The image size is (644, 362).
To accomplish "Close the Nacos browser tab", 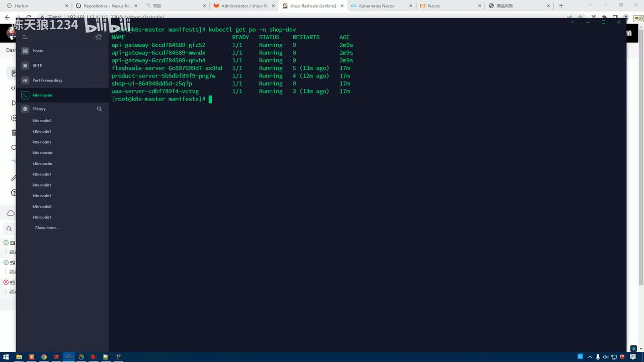I will [479, 6].
